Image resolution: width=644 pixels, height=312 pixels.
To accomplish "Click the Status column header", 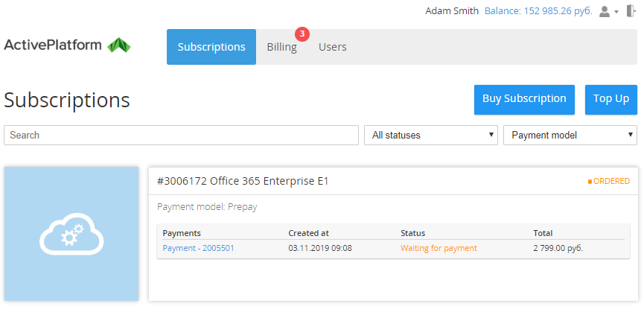I will pyautogui.click(x=412, y=233).
